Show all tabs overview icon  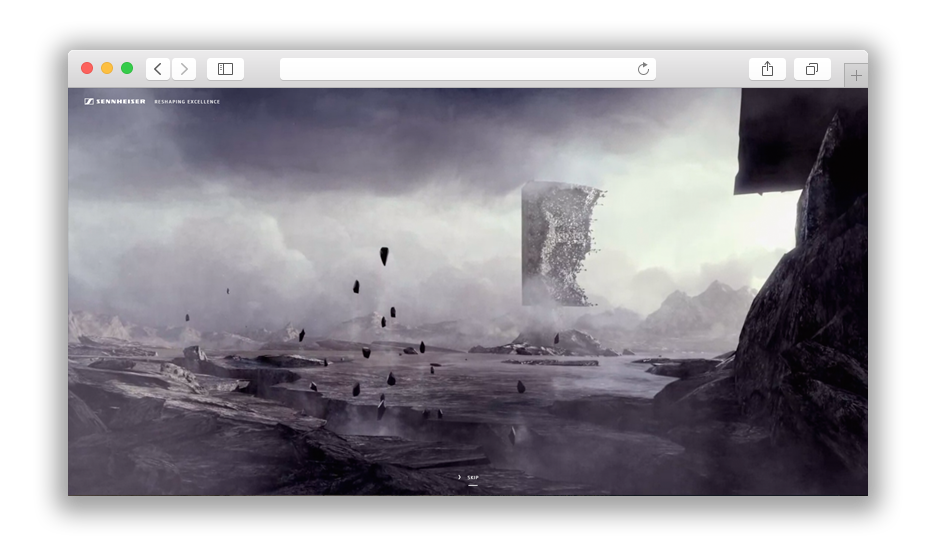(x=812, y=69)
